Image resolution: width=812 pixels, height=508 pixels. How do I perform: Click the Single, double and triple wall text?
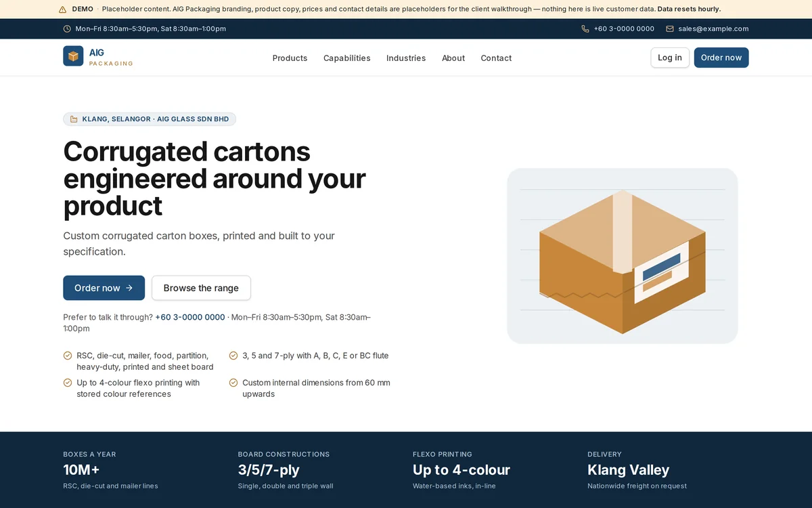286,486
